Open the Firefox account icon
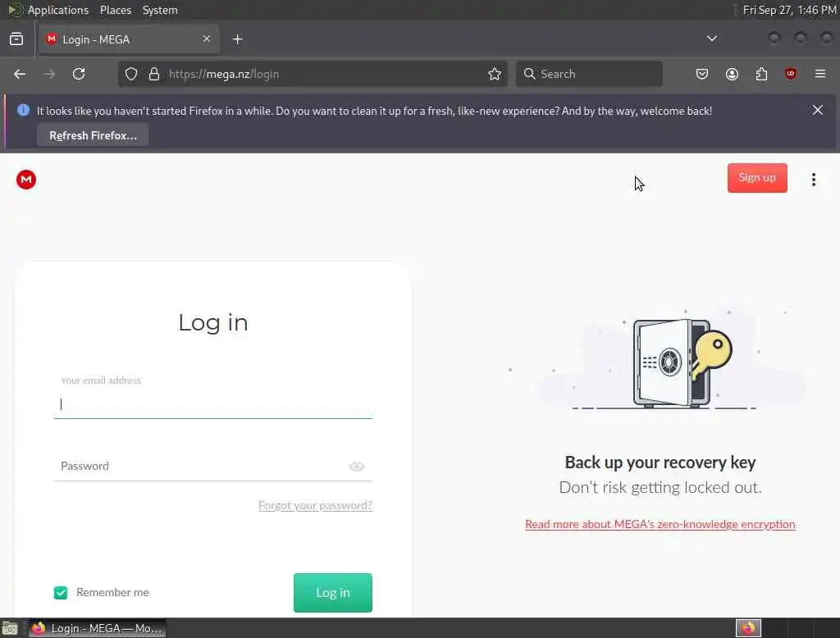Viewport: 840px width, 638px height. [732, 74]
